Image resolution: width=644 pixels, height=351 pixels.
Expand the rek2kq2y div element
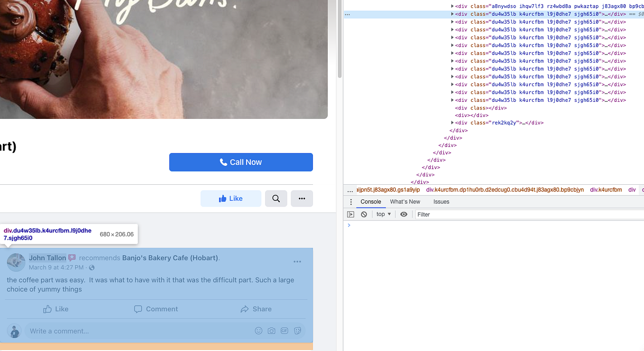(x=452, y=123)
